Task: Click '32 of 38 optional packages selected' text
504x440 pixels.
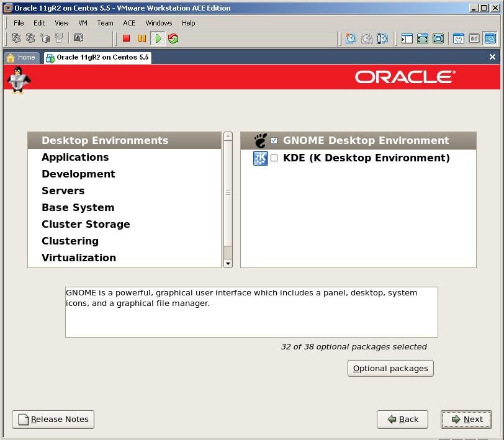Action: point(354,347)
